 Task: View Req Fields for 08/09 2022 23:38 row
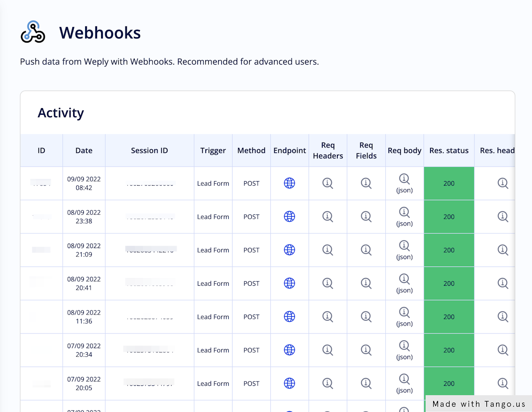click(x=366, y=217)
